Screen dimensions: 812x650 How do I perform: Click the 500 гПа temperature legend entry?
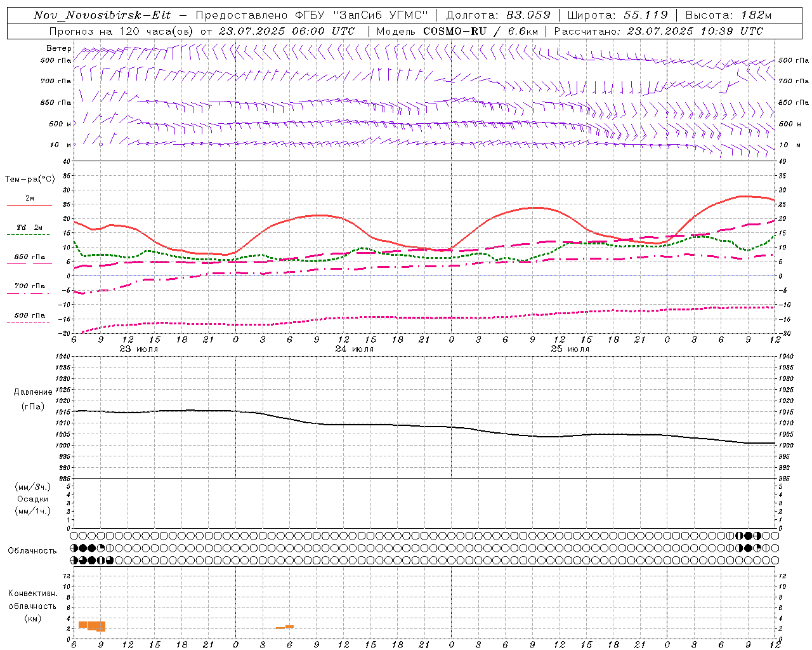(x=29, y=315)
